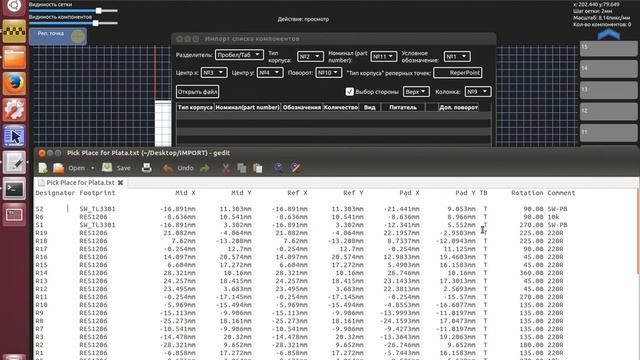The image size is (640, 360).
Task: Open the yellow checkered launcher icon
Action: coord(14,31)
